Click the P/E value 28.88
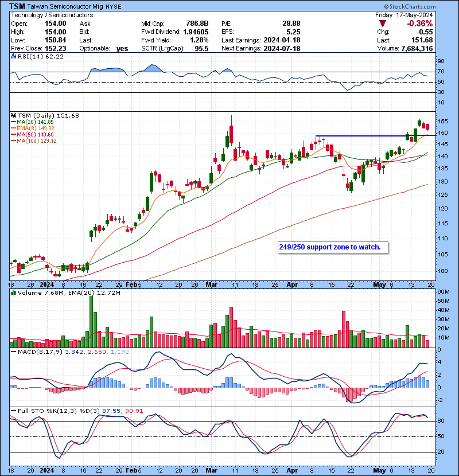Image resolution: width=459 pixels, height=476 pixels. pyautogui.click(x=291, y=24)
